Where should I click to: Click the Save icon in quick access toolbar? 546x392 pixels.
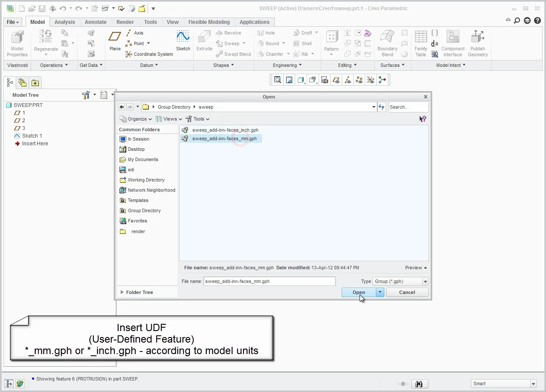(42, 9)
